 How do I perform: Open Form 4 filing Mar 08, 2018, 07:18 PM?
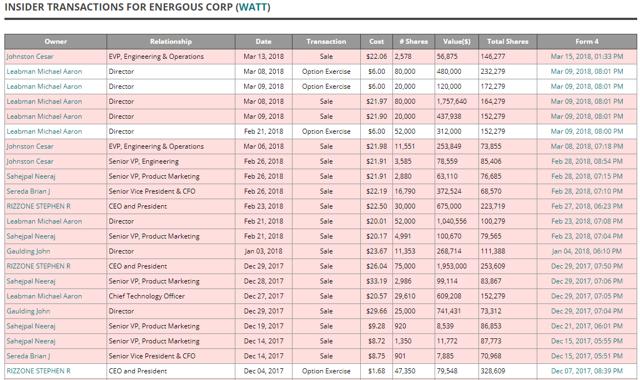pos(587,146)
